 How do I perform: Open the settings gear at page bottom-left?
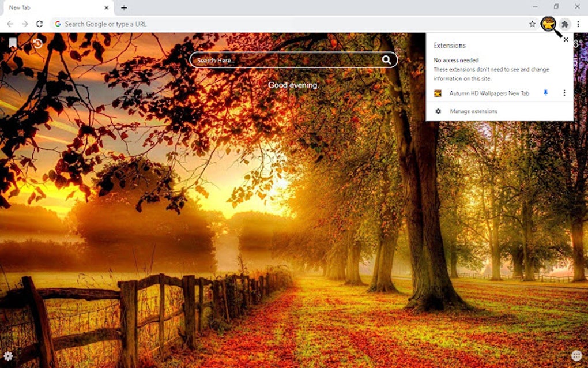[8, 356]
